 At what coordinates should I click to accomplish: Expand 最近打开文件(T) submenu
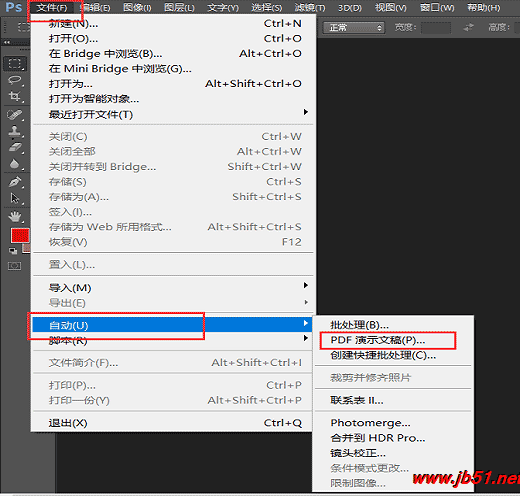[x=173, y=114]
